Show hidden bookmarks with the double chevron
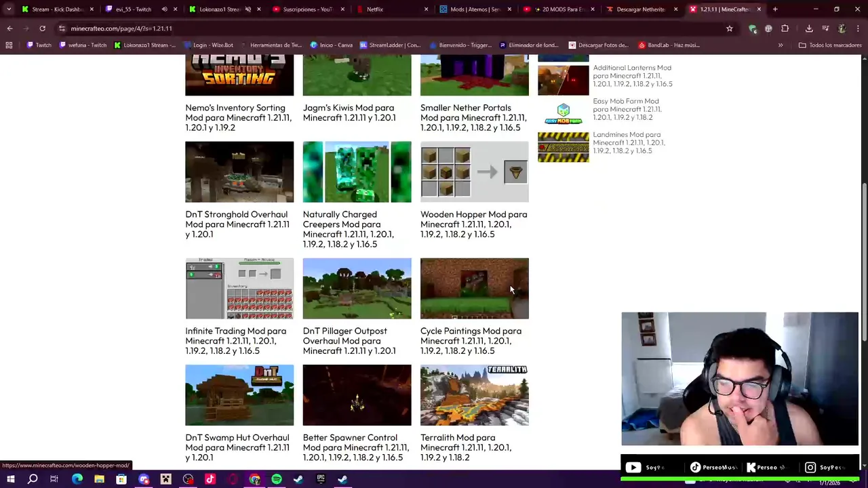868x488 pixels. coord(781,45)
